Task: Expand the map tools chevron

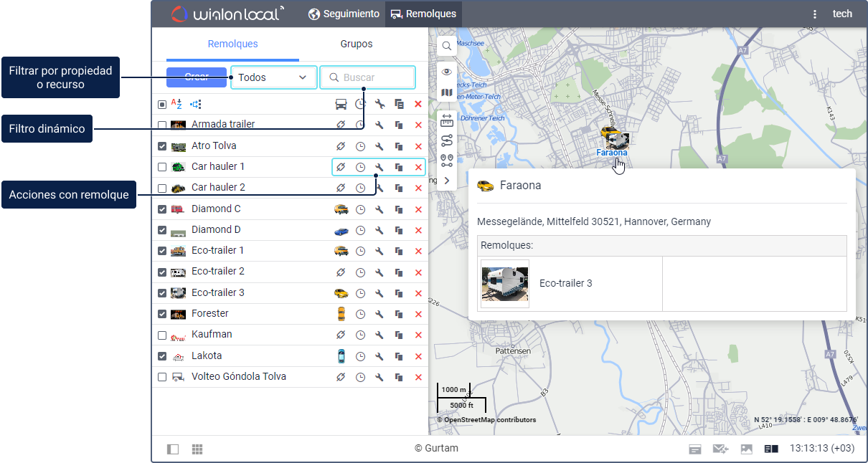Action: pos(446,181)
